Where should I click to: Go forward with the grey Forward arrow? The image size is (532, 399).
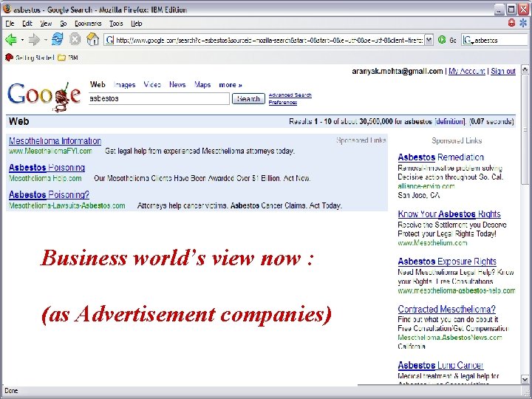34,40
